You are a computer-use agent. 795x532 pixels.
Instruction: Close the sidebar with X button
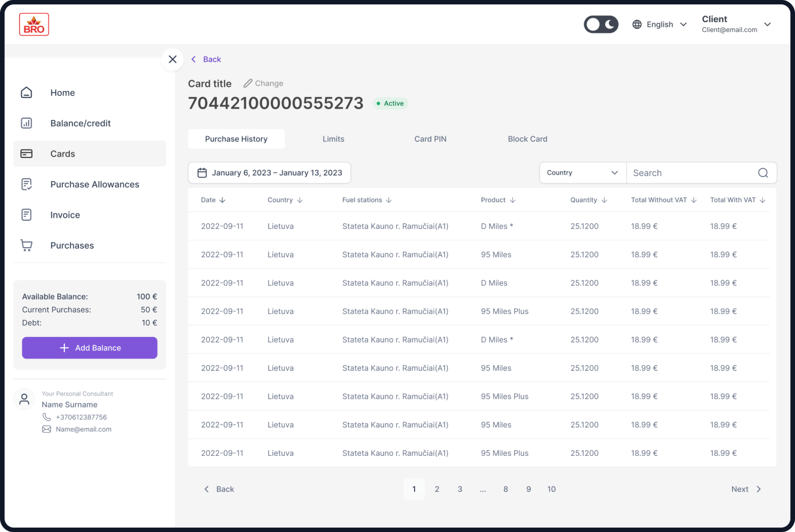coord(172,59)
